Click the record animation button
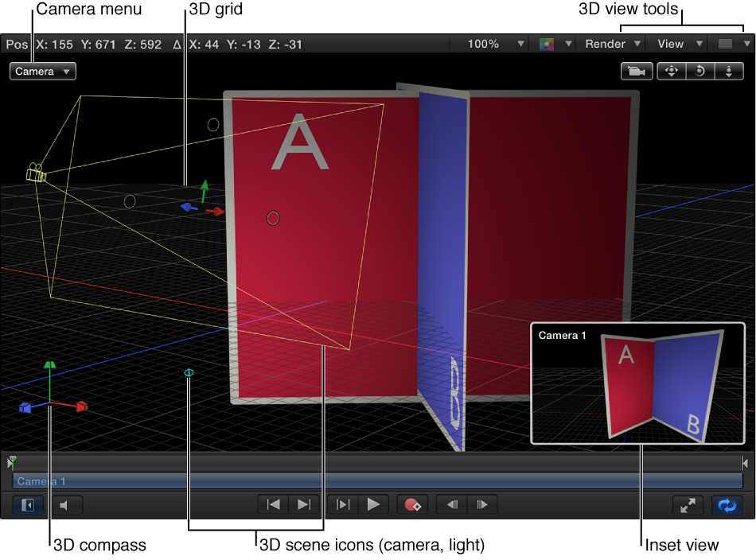The height and width of the screenshot is (560, 756). (x=412, y=504)
